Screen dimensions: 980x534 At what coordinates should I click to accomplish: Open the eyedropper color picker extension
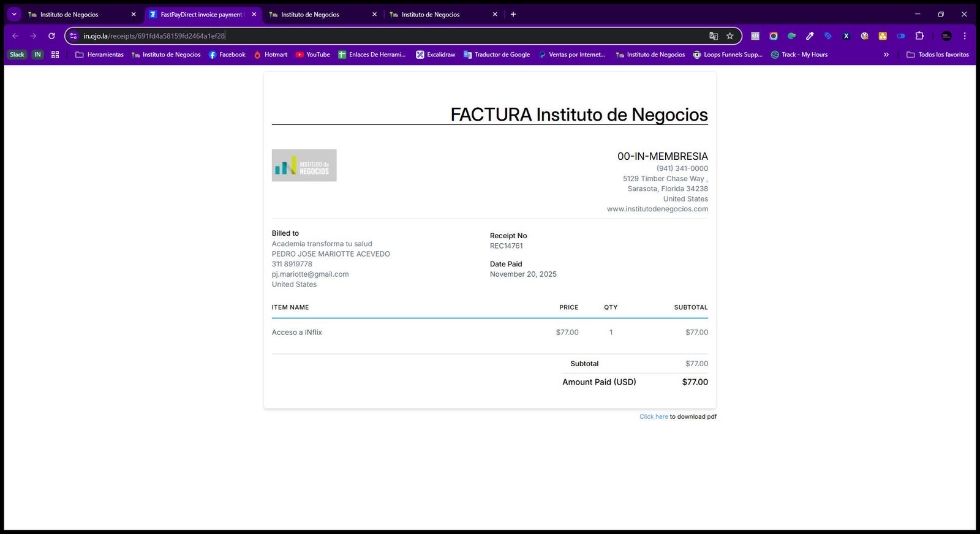[x=810, y=36]
